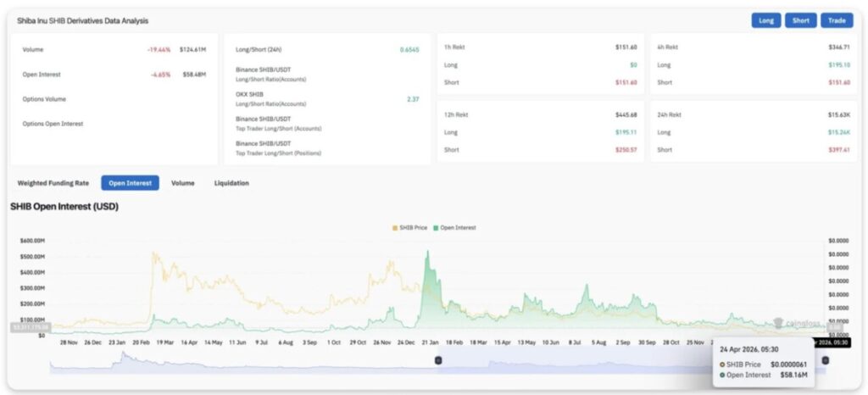Toggle the Open Interest legend series
Viewport: 868px width, 395px height.
coord(454,228)
